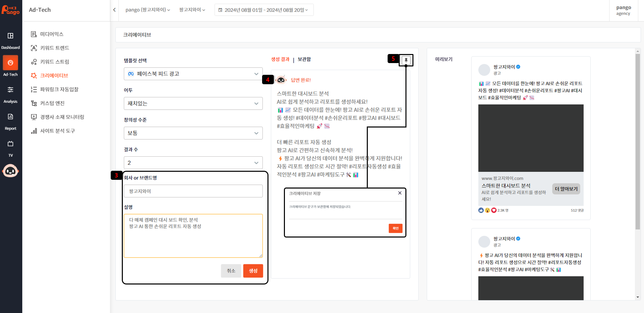
Task: Click the profile avatar of second preview post
Action: [x=484, y=242]
